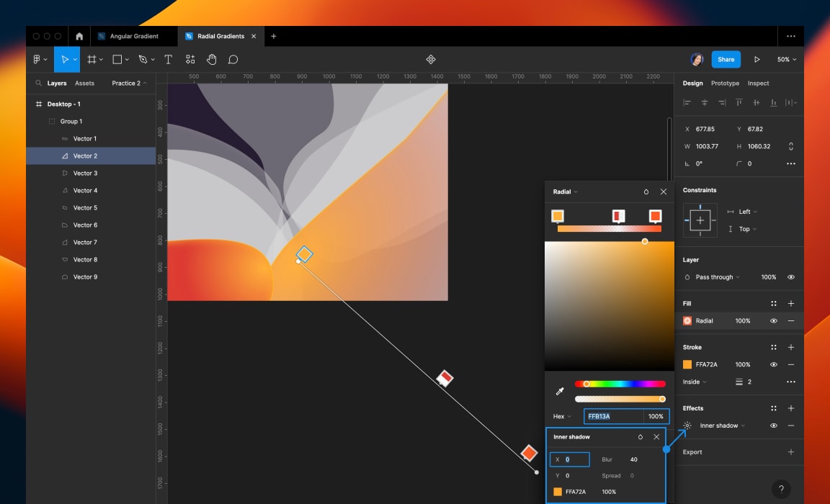Select the Rectangle shape tool
This screenshot has width=830, height=504.
click(x=116, y=59)
